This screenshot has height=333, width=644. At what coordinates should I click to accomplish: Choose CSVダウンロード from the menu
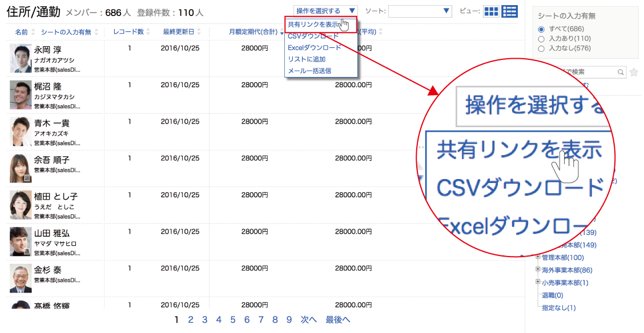pos(313,36)
